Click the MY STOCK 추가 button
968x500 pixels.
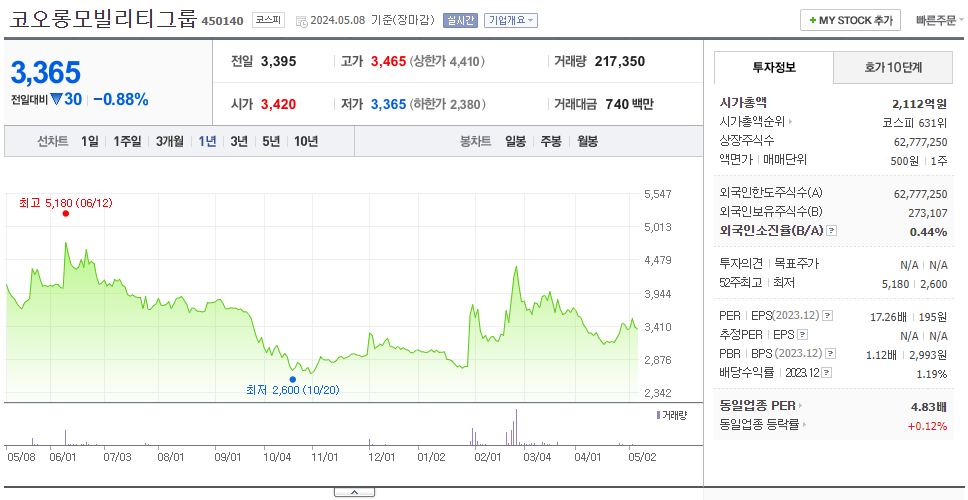851,20
